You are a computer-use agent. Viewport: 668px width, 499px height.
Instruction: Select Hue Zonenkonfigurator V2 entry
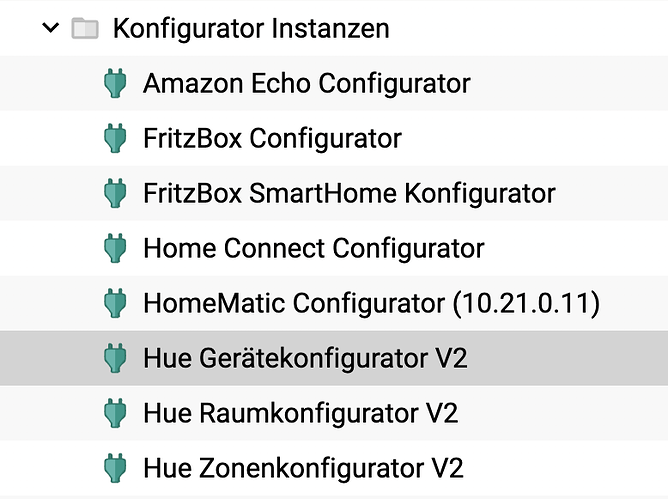tap(303, 468)
